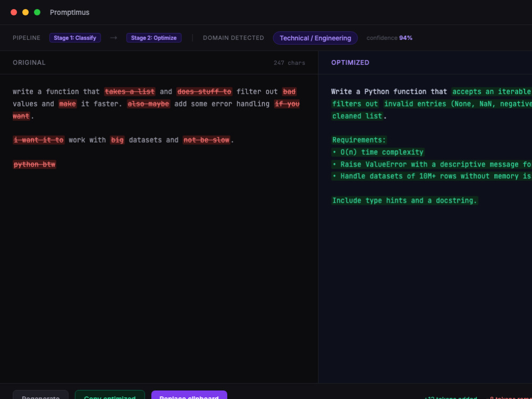The width and height of the screenshot is (532, 399).
Task: Click the Regenerate button
Action: pyautogui.click(x=41, y=395)
